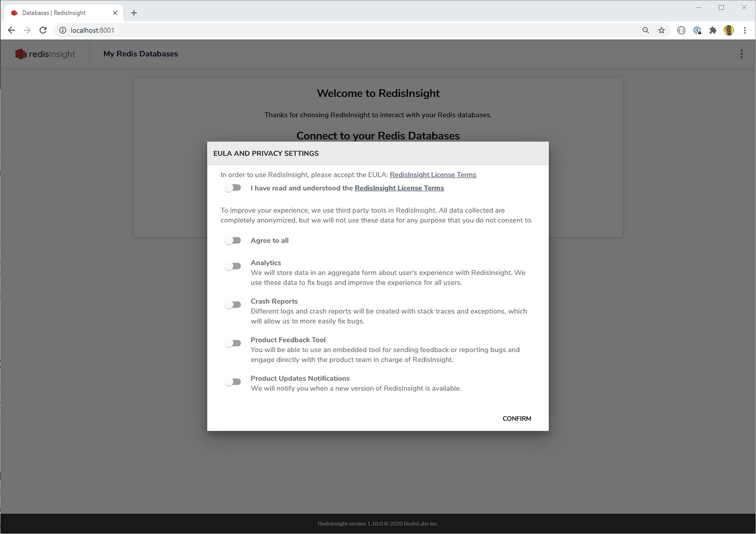View site information icon in address bar
Viewport: 756px width, 534px height.
tap(63, 30)
